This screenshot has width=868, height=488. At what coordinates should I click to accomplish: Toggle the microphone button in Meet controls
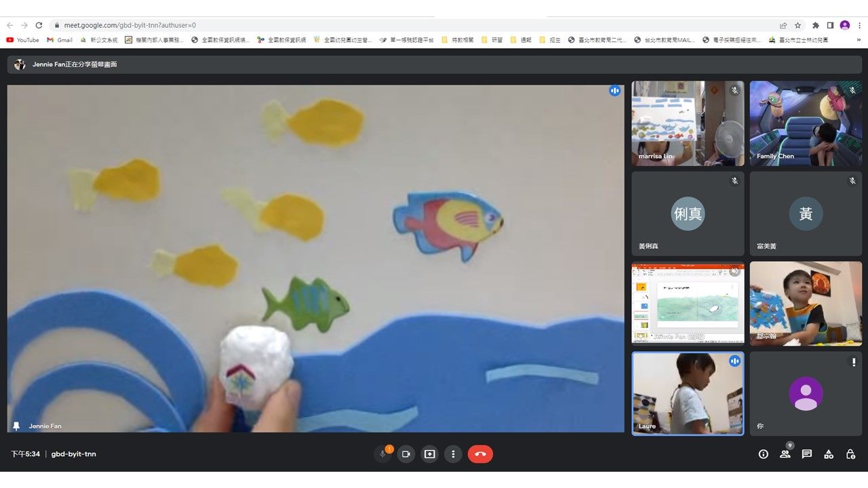pyautogui.click(x=382, y=454)
